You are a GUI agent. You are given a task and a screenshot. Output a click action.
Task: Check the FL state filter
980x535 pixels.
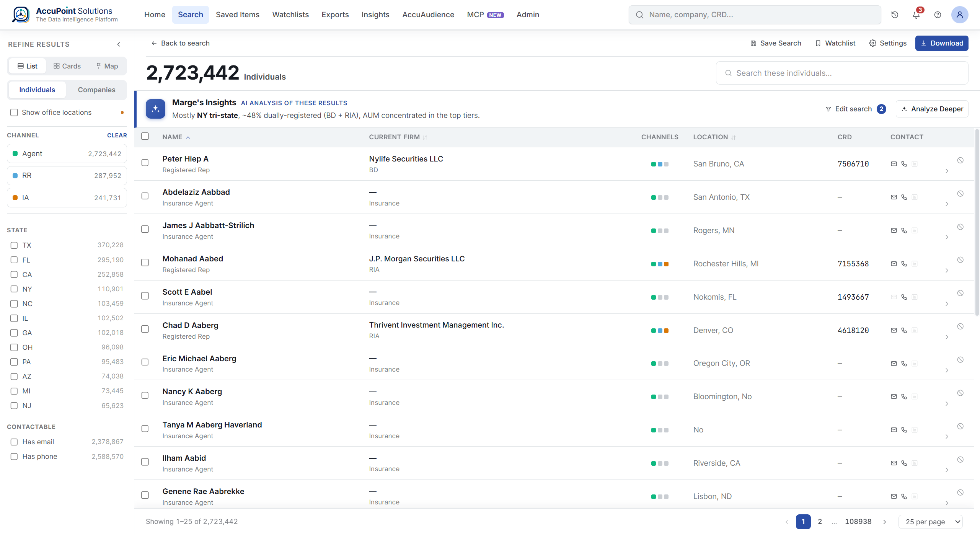coord(14,260)
